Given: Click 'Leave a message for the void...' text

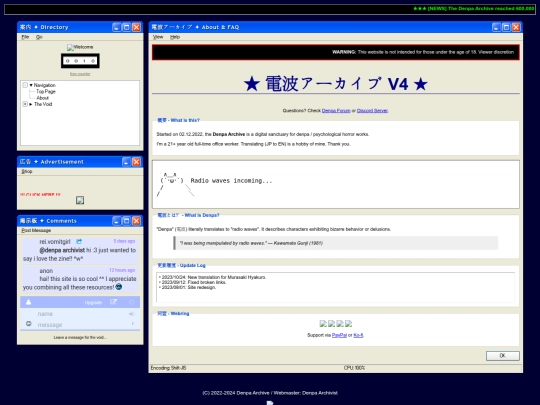Looking at the screenshot, I should 80,338.
